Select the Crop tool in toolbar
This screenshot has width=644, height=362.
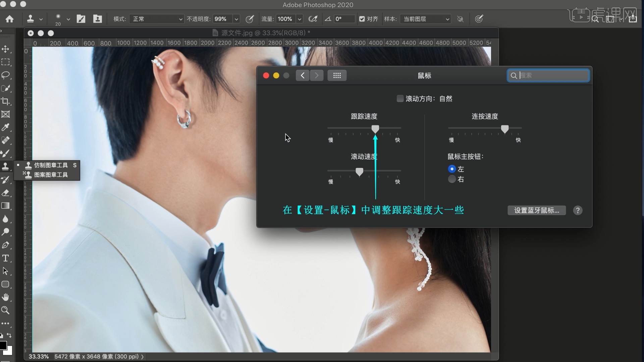[x=5, y=101]
